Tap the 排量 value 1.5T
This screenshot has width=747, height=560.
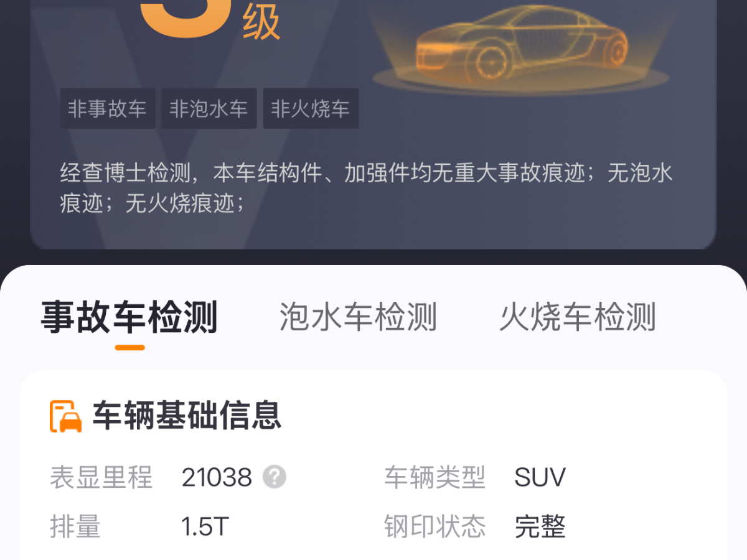(205, 527)
